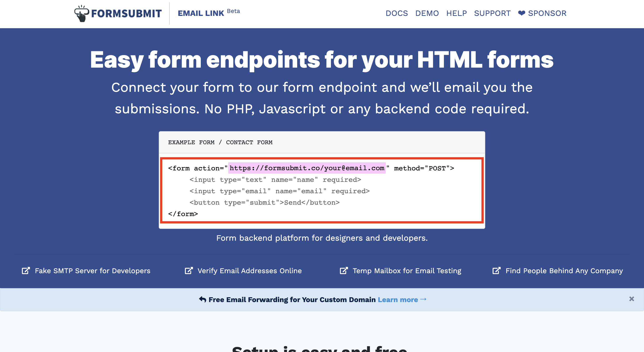Open Temp Mailbox for Email Testing link

pos(407,271)
